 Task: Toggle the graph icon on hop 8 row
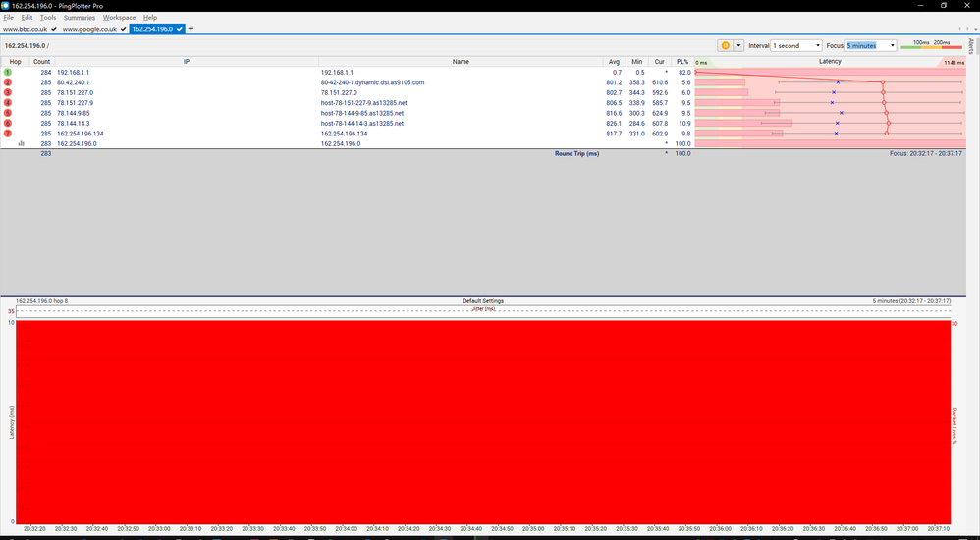[x=22, y=143]
